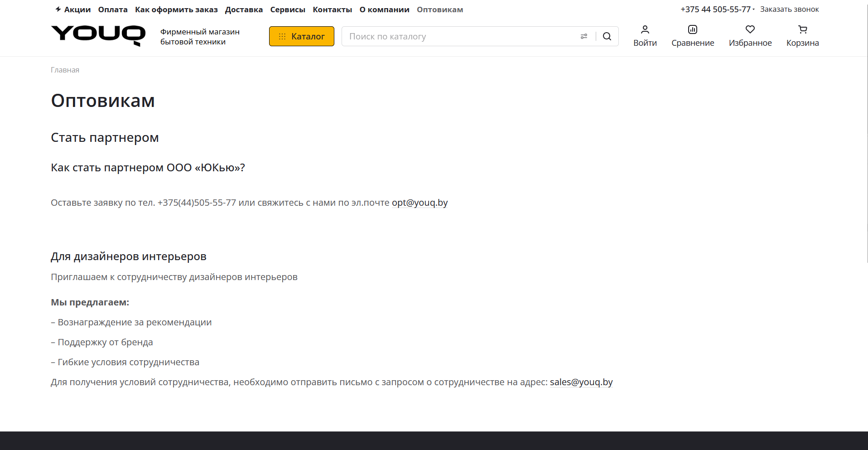Open the Контакты menu item

[332, 9]
